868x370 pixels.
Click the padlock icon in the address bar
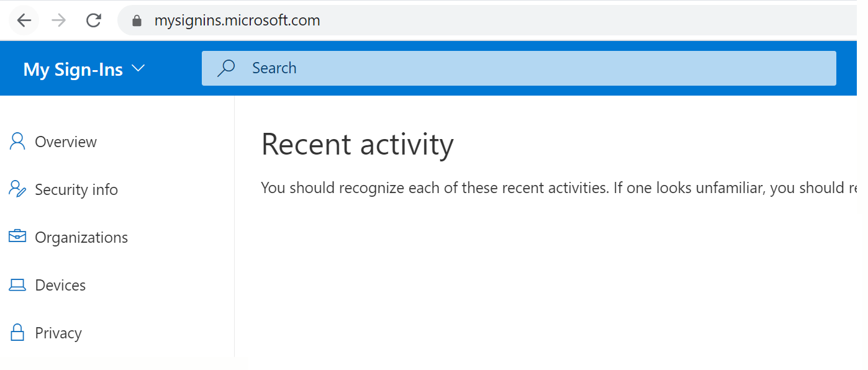pyautogui.click(x=135, y=20)
